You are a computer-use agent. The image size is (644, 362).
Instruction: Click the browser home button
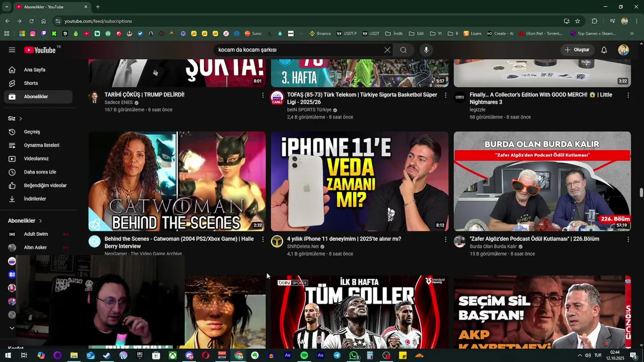tap(43, 21)
